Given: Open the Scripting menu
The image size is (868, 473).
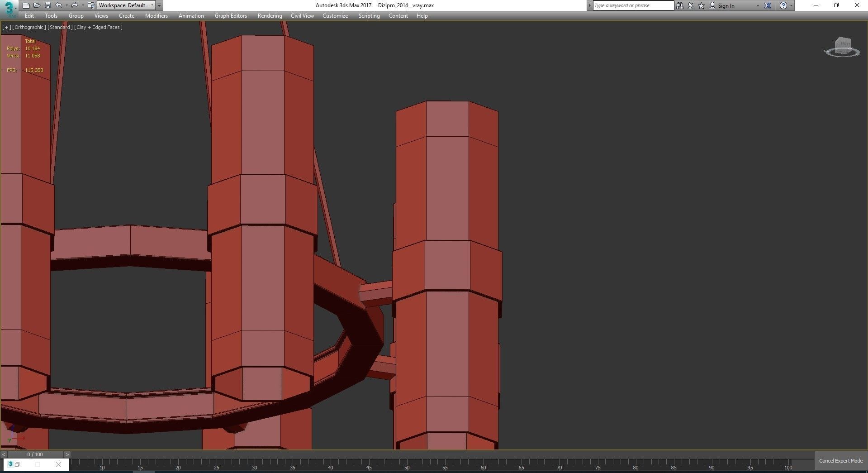Looking at the screenshot, I should [x=369, y=16].
